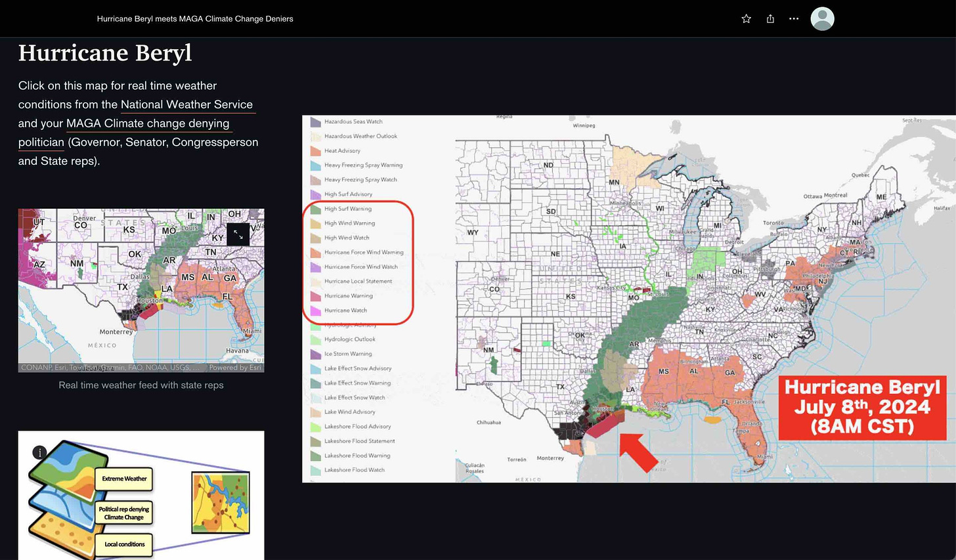The width and height of the screenshot is (956, 560).
Task: Click Lakeshore Flood Watch legend row
Action: pyautogui.click(x=347, y=470)
